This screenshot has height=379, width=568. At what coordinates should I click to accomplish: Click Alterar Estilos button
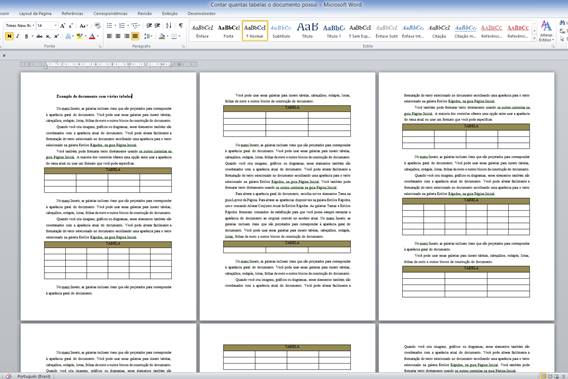[x=546, y=31]
